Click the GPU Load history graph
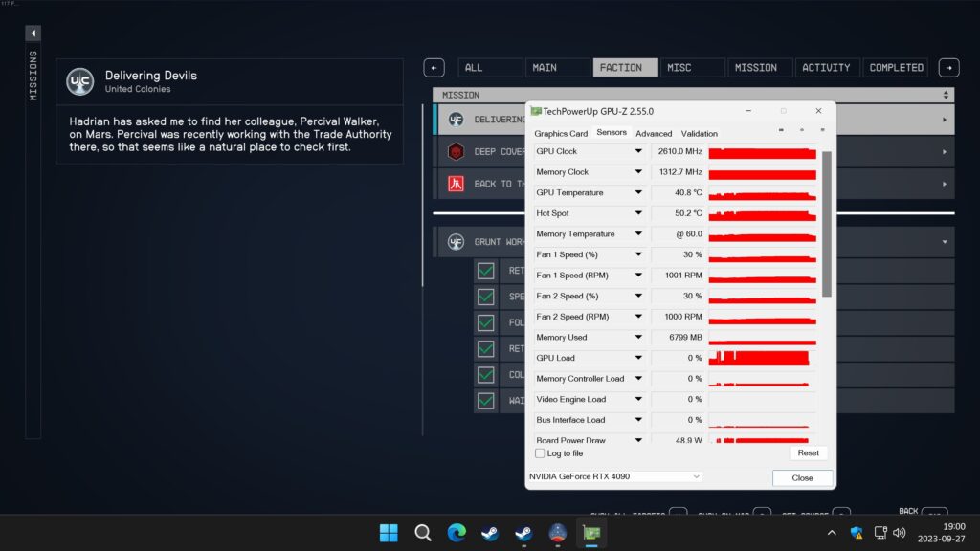Viewport: 980px width, 551px height. (x=762, y=358)
